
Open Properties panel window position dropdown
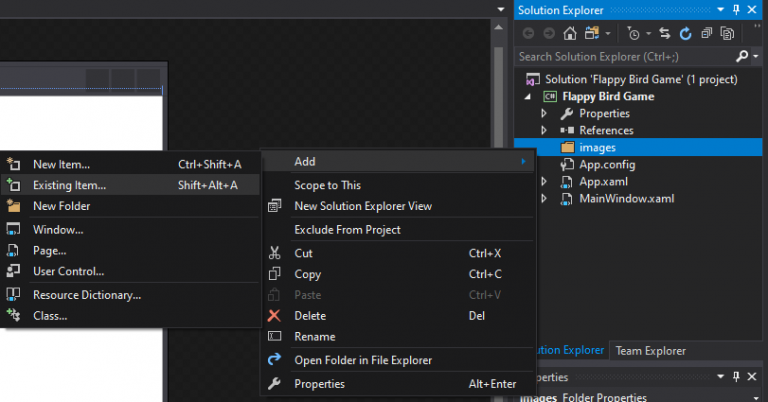[x=720, y=377]
